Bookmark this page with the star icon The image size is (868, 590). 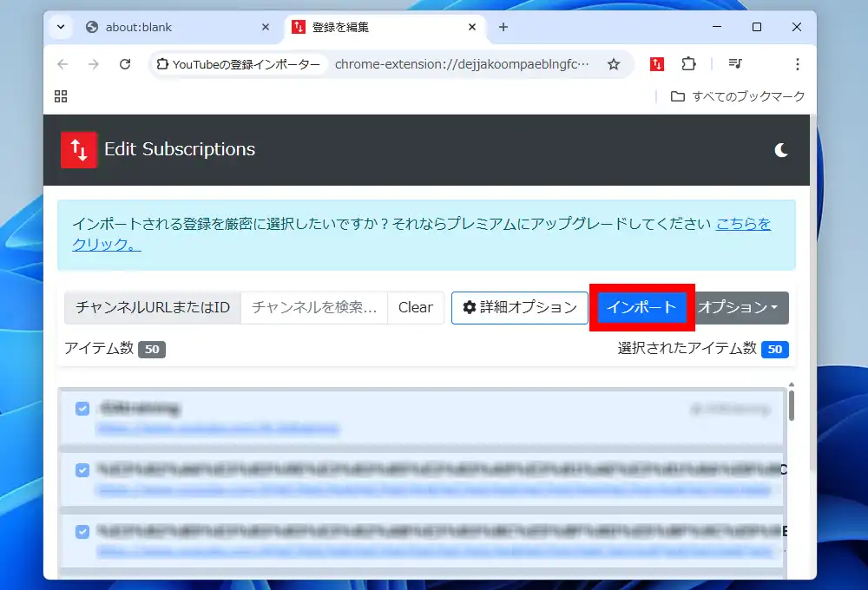pos(614,64)
